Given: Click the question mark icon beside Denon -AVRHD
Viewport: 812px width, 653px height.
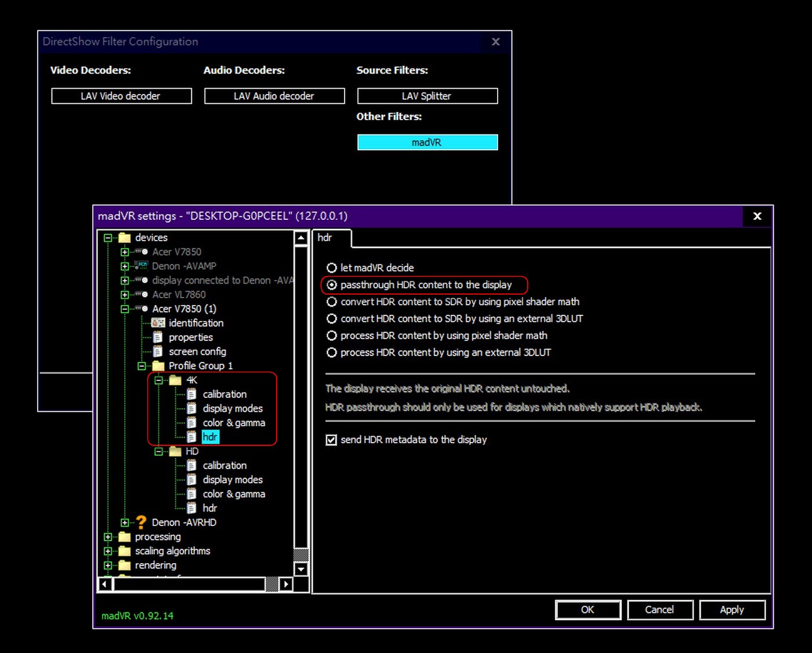Looking at the screenshot, I should (141, 523).
